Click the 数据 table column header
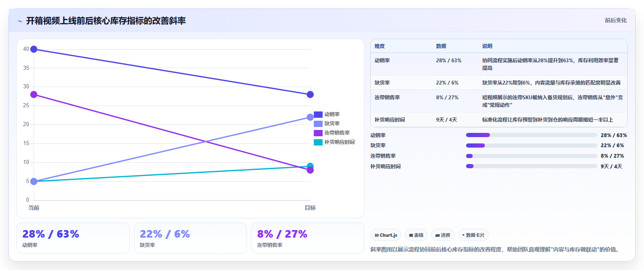 [x=441, y=46]
